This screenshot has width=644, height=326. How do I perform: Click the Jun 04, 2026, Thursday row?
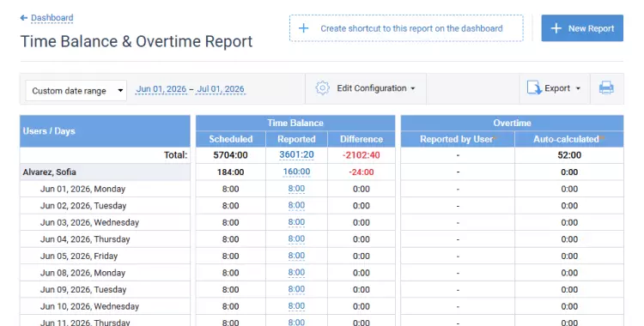tap(105, 239)
